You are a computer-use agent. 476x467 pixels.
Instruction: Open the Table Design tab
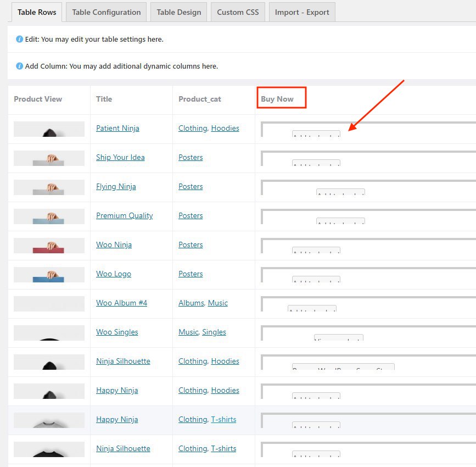(x=178, y=12)
